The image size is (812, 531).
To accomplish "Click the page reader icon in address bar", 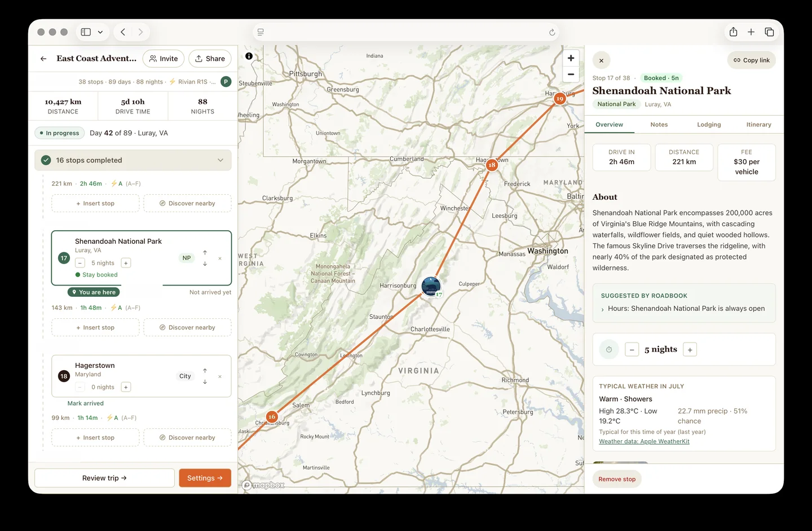I will (261, 32).
